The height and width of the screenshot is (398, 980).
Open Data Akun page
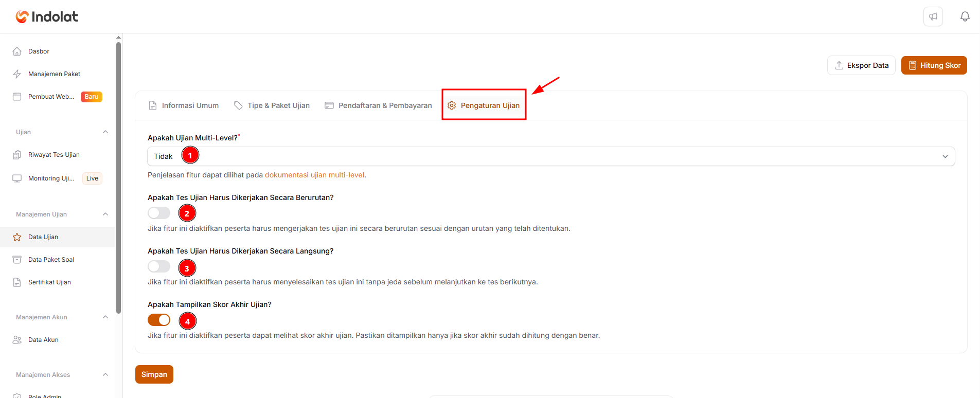pos(58,340)
